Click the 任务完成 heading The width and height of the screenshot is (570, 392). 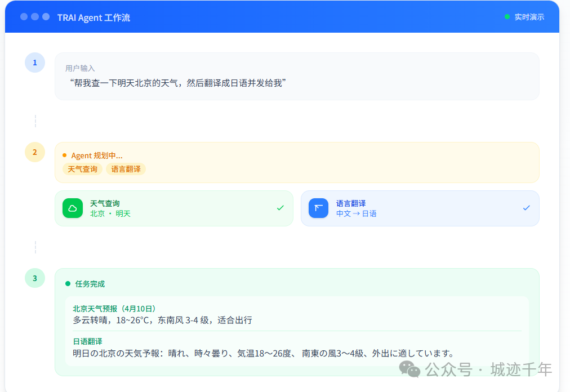tap(90, 284)
